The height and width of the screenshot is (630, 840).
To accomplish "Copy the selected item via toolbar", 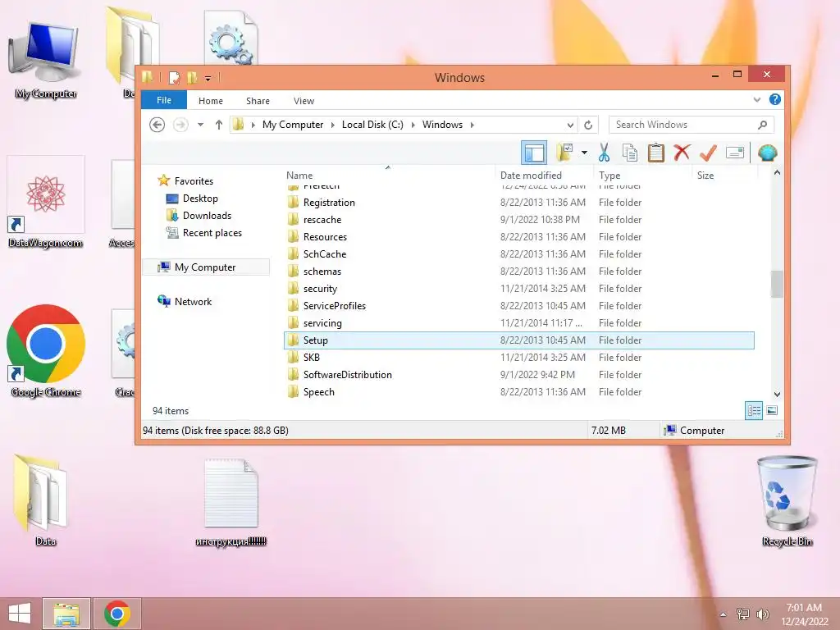I will click(x=629, y=153).
